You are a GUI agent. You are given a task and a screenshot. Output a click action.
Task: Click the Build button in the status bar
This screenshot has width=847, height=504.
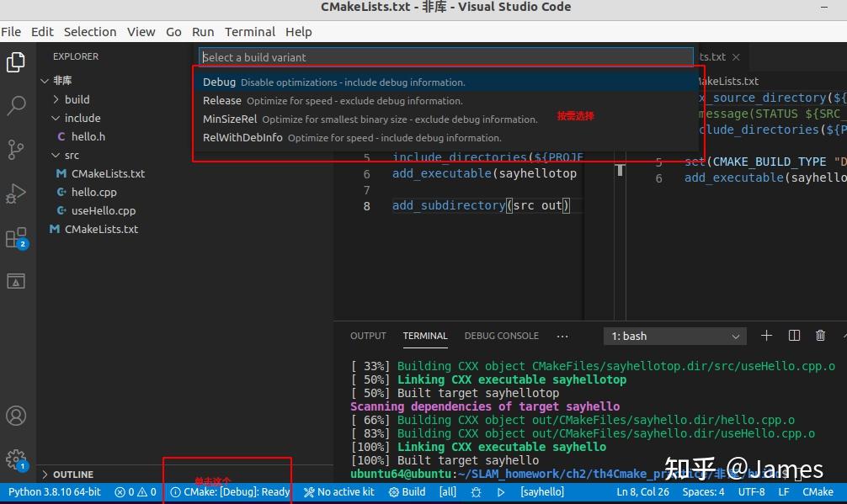pyautogui.click(x=408, y=491)
